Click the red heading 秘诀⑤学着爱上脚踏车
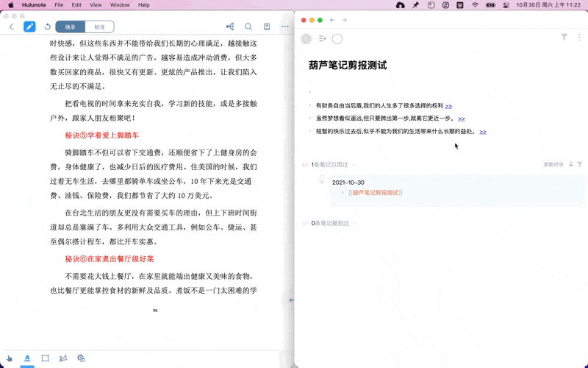This screenshot has width=588, height=368. [x=101, y=135]
